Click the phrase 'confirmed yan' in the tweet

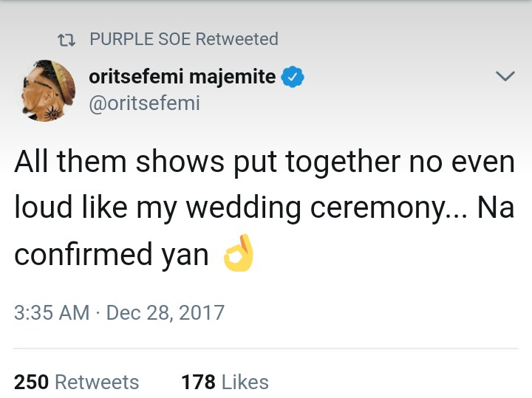pos(111,255)
